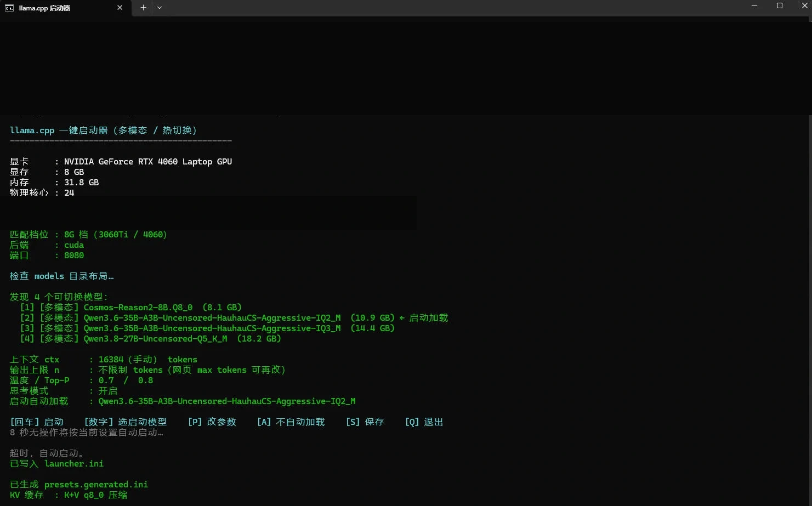Image resolution: width=812 pixels, height=506 pixels.
Task: Click the '已写入 launcher.ini' line
Action: [57, 464]
